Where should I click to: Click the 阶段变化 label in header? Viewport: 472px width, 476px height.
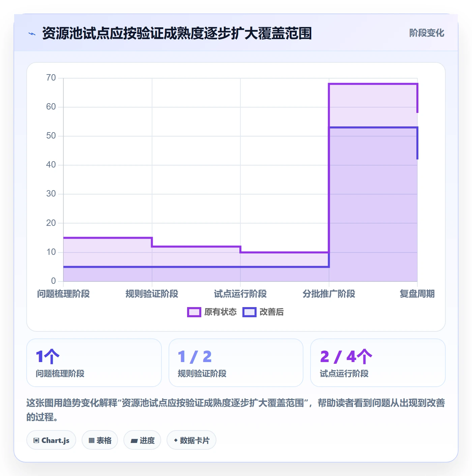[426, 33]
